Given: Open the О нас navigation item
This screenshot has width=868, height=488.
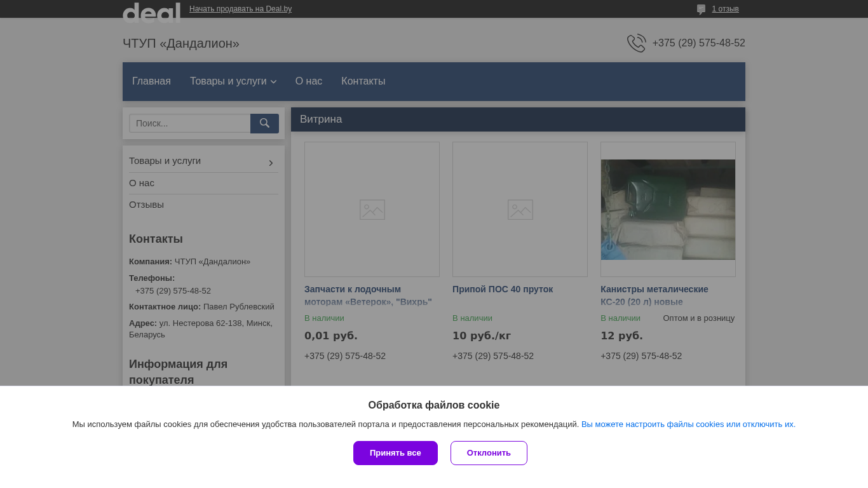Looking at the screenshot, I should pos(309,81).
